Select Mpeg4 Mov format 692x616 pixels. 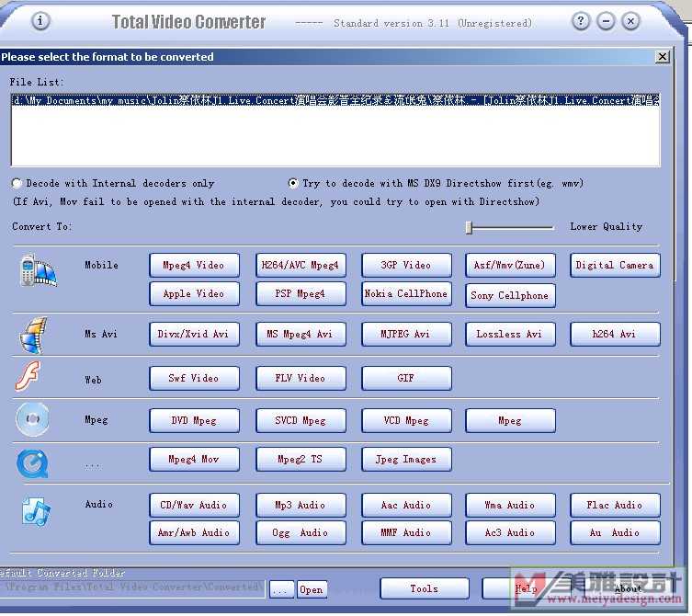194,459
